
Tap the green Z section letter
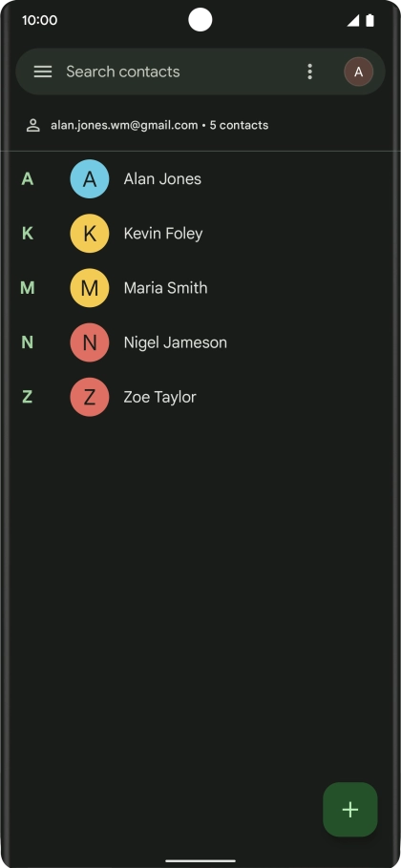[x=27, y=397]
